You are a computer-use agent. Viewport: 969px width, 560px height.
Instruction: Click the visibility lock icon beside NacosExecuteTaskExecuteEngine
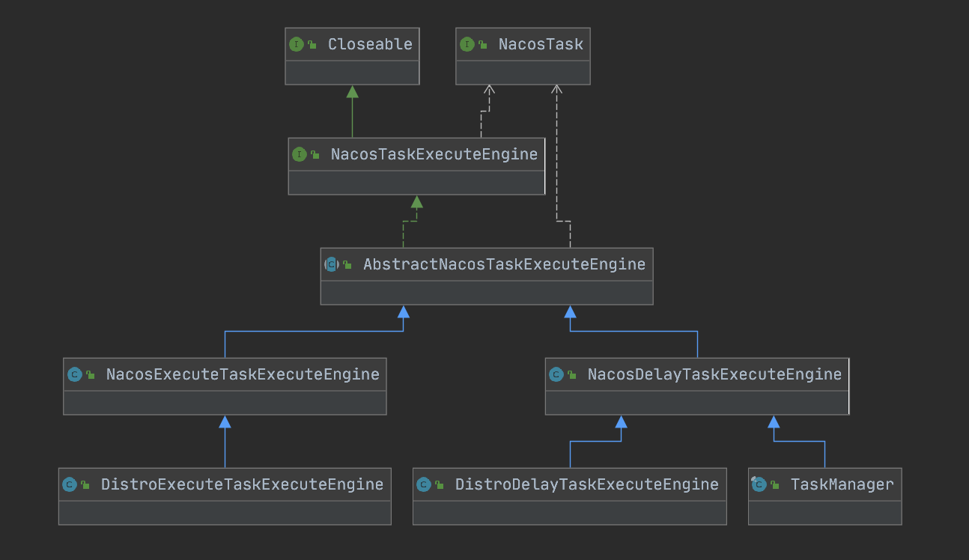click(90, 375)
